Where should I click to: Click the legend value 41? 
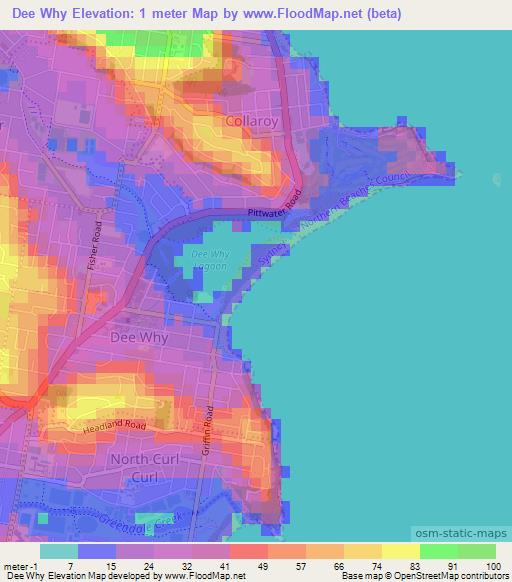click(225, 566)
